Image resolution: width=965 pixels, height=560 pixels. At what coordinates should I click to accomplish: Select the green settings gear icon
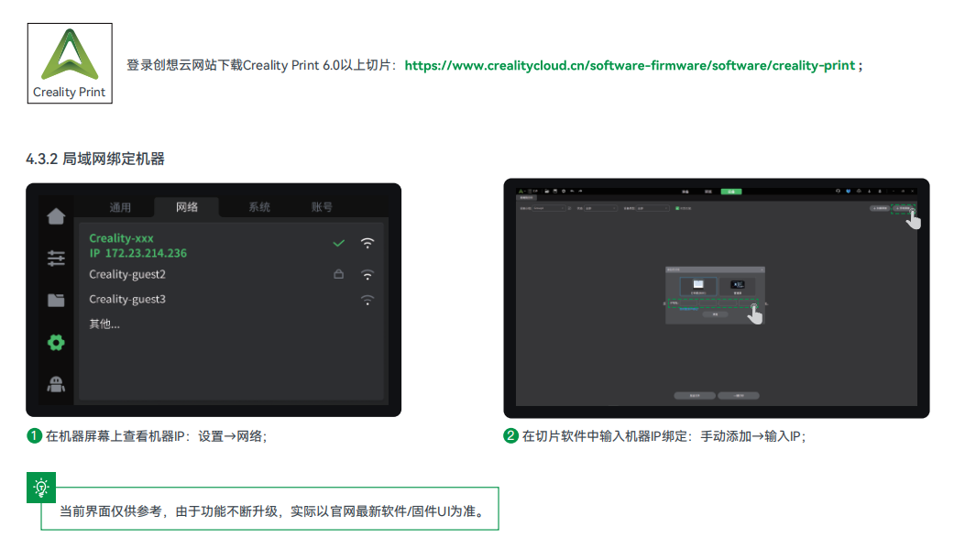pyautogui.click(x=56, y=343)
